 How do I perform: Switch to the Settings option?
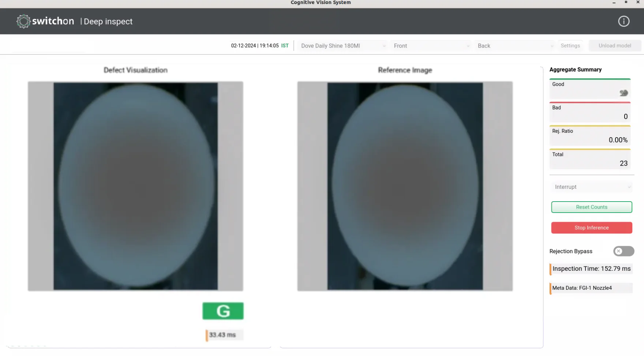coord(570,45)
